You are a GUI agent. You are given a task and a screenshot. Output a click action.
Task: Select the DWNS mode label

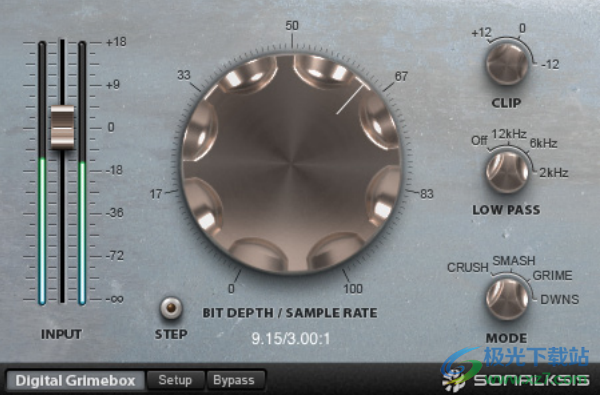[x=559, y=299]
